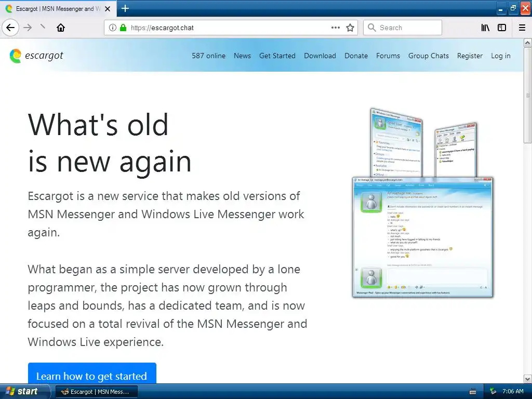Click the page scrollbar down arrow
This screenshot has width=532, height=399.
[x=528, y=379]
